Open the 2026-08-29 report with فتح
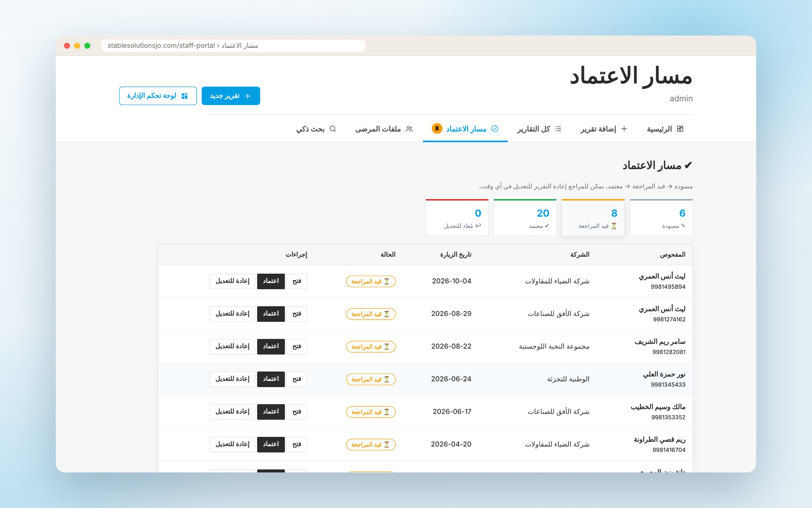Image resolution: width=812 pixels, height=508 pixels. (x=297, y=314)
